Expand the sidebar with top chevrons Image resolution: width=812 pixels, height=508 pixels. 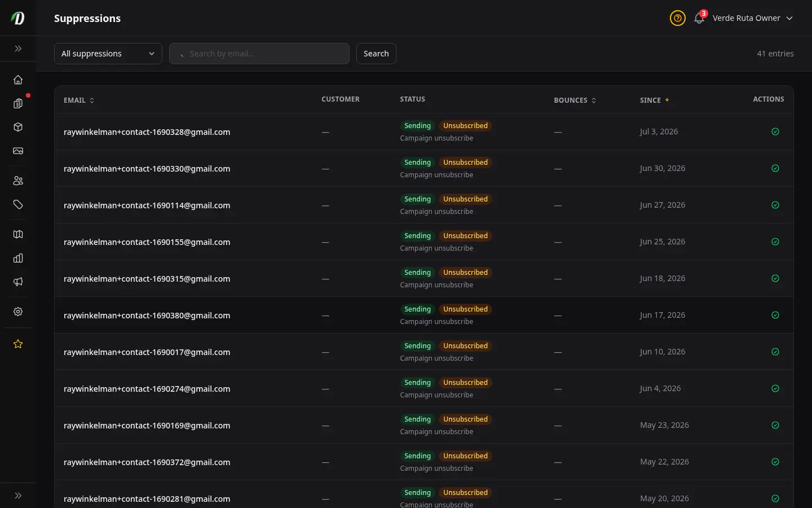click(18, 49)
